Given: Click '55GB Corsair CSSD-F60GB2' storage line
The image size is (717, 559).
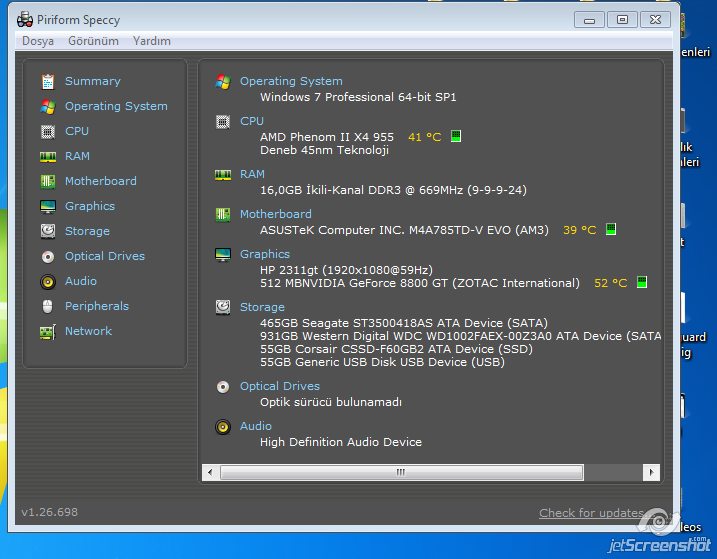Looking at the screenshot, I should pyautogui.click(x=396, y=349).
